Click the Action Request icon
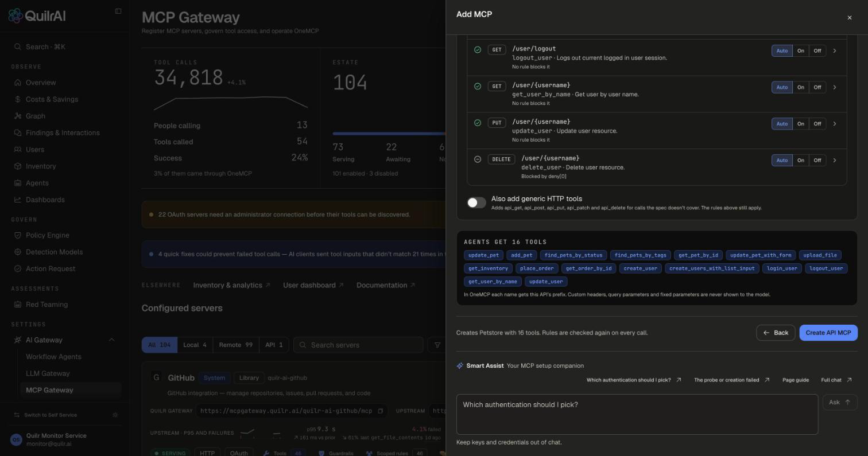 [18, 268]
